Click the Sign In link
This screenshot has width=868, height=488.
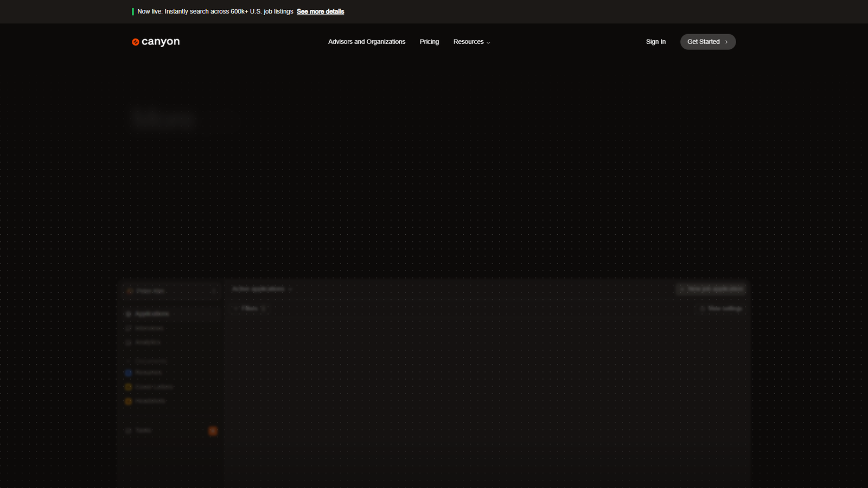click(656, 42)
